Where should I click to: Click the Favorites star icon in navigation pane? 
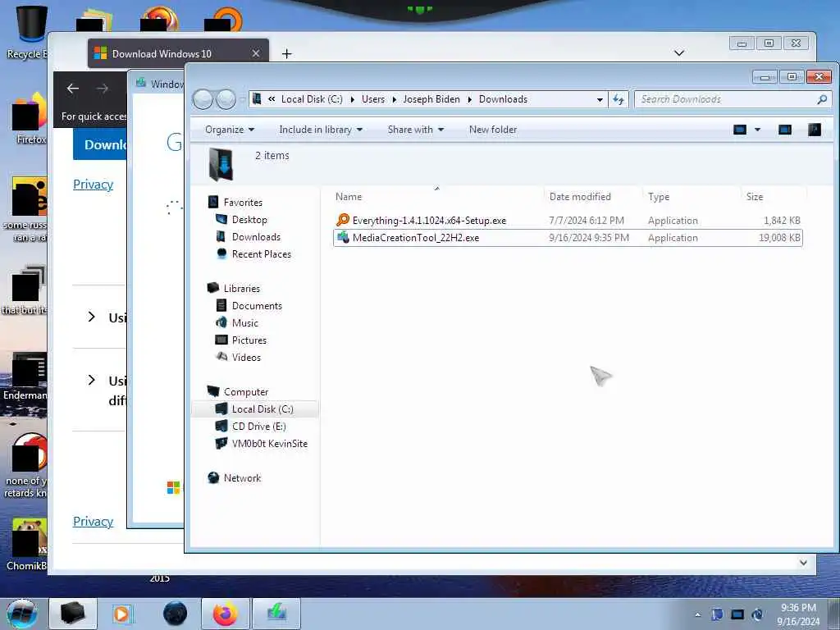tap(213, 202)
